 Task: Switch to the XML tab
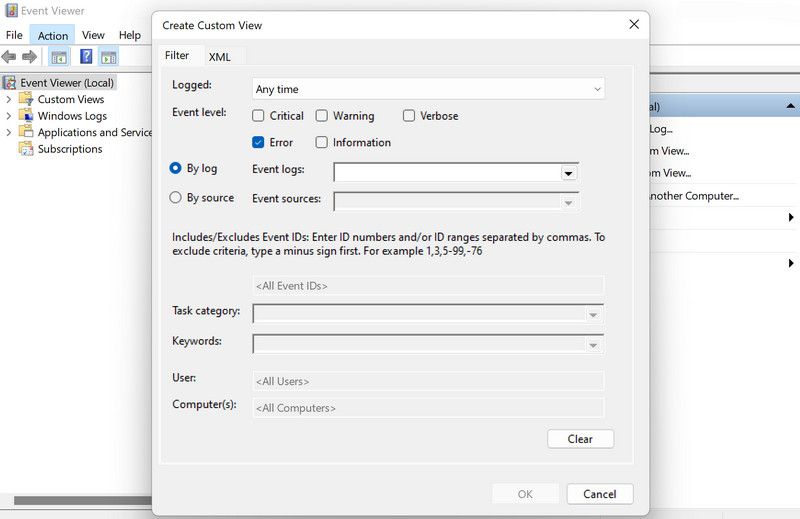coord(219,57)
